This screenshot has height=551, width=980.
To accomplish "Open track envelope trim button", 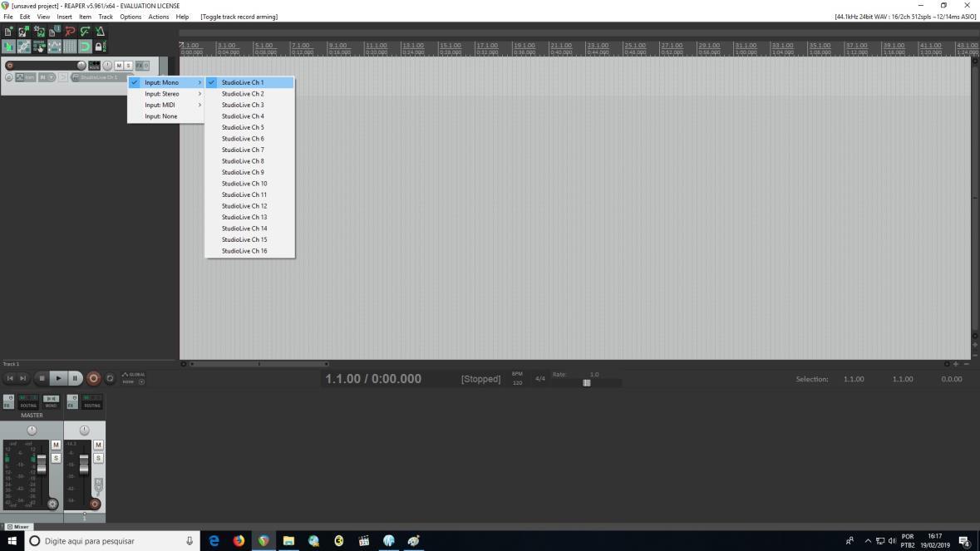I will (26, 77).
